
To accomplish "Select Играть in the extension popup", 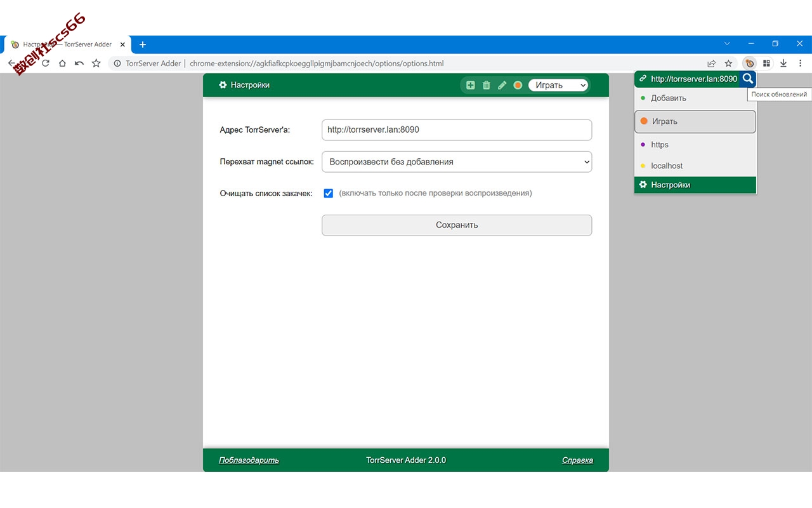I will point(695,121).
